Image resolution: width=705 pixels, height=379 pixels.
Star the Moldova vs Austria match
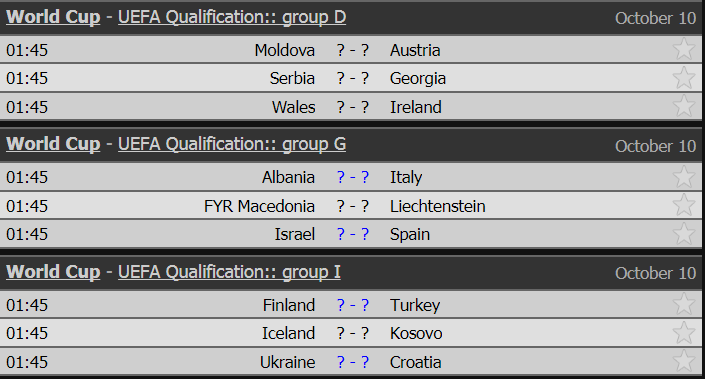tap(684, 49)
